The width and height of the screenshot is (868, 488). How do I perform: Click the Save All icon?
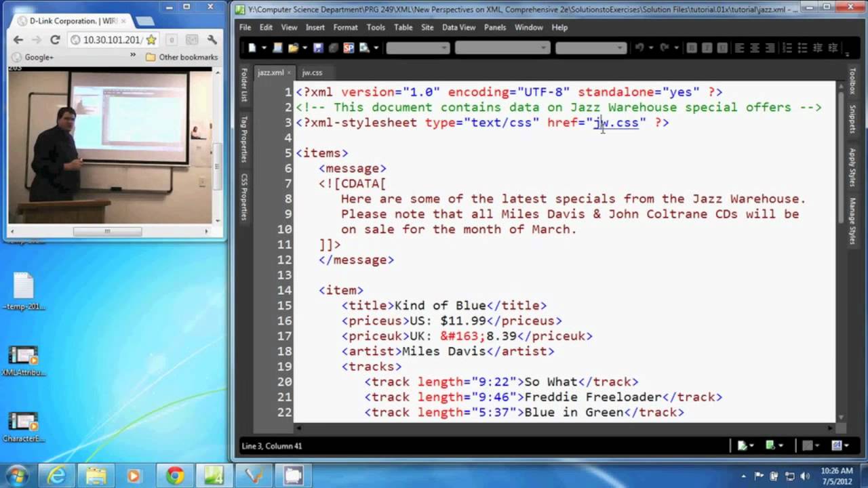pos(333,47)
